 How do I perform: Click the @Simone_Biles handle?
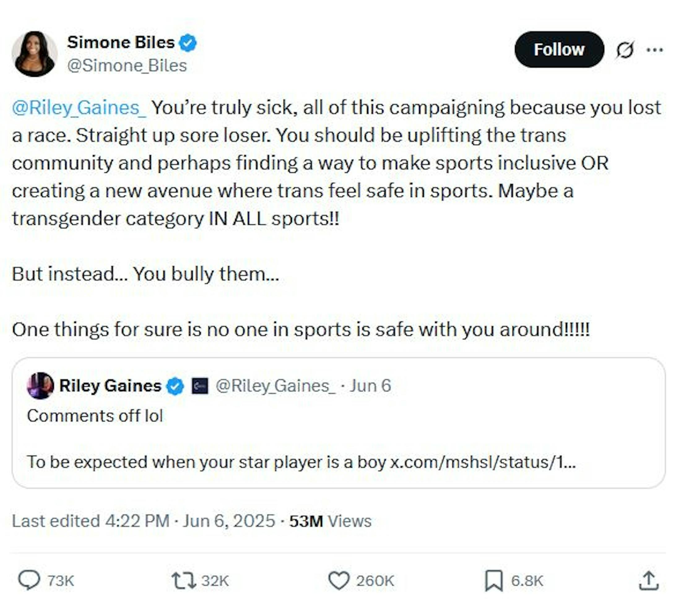pyautogui.click(x=127, y=66)
